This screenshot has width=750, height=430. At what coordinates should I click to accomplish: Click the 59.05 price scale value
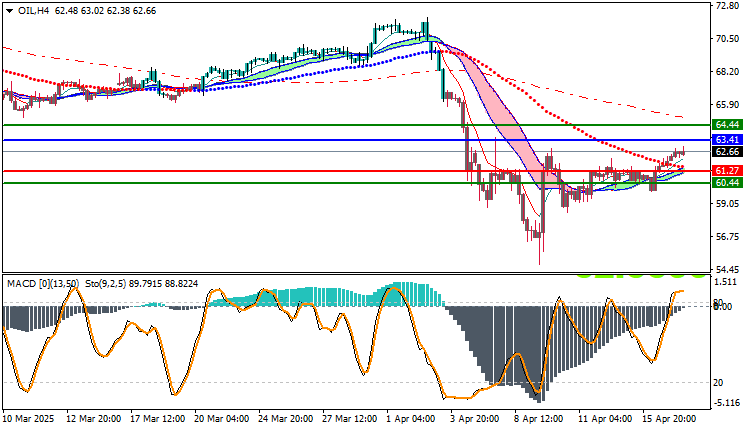[x=727, y=204]
